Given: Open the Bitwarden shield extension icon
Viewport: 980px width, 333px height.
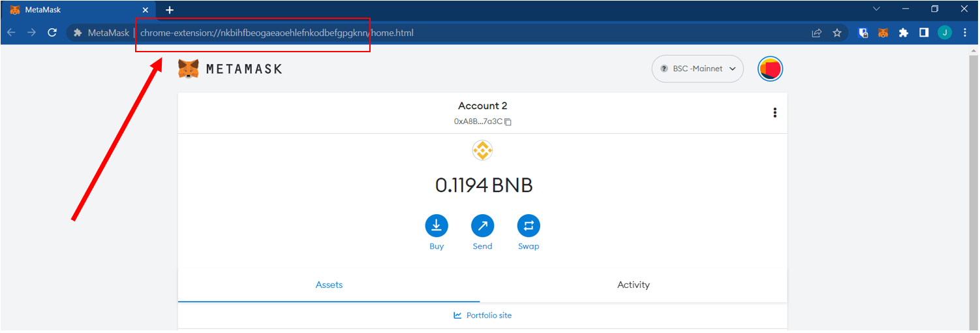Looking at the screenshot, I should (863, 33).
